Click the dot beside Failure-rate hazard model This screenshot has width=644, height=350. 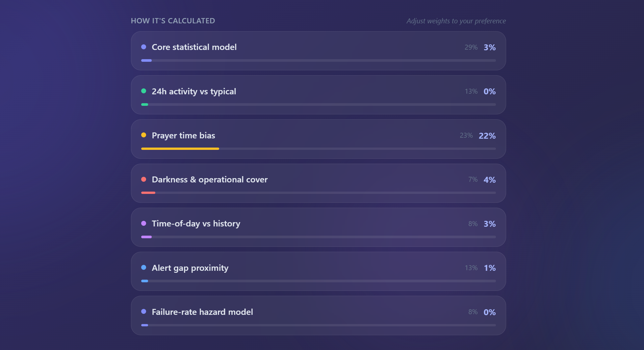pyautogui.click(x=143, y=312)
